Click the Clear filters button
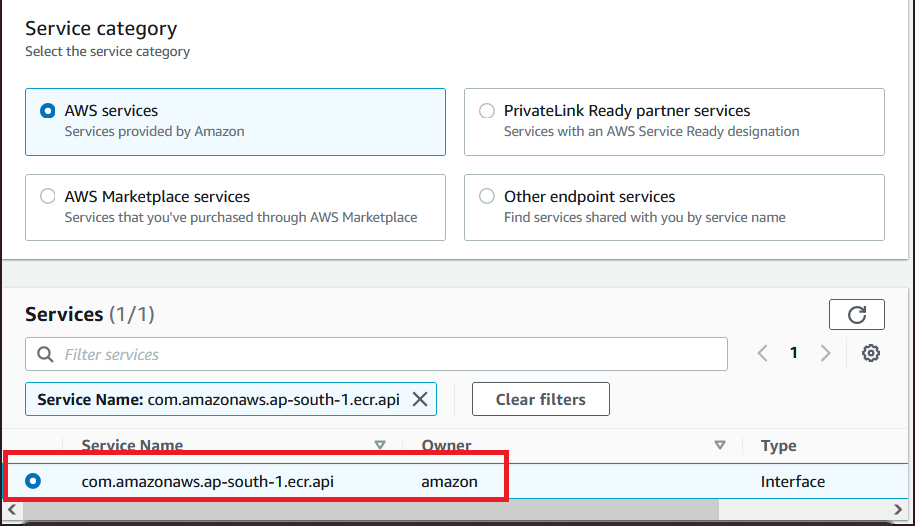This screenshot has width=915, height=526. point(541,399)
